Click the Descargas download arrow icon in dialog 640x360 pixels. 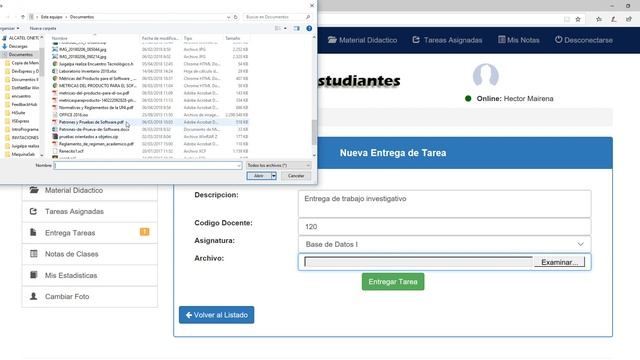click(x=4, y=46)
